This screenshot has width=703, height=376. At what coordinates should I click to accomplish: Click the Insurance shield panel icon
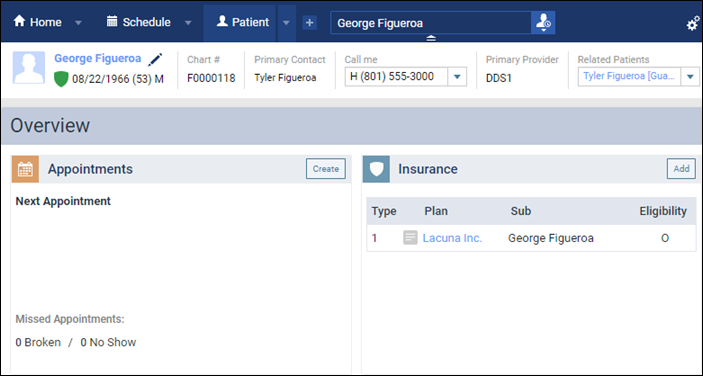(x=376, y=169)
